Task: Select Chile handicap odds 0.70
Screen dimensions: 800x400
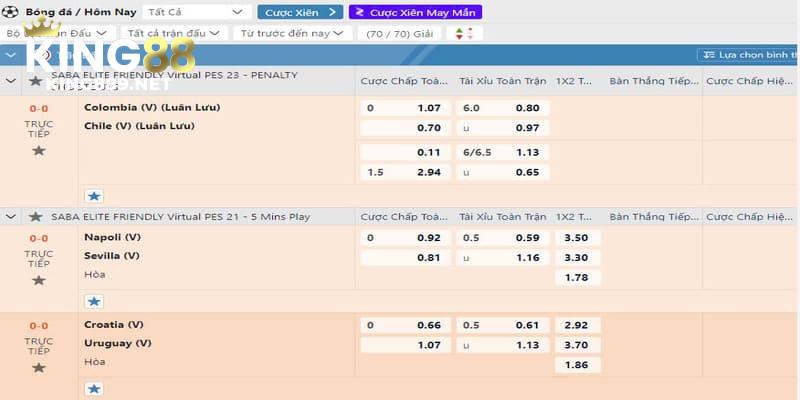Action: coord(406,128)
